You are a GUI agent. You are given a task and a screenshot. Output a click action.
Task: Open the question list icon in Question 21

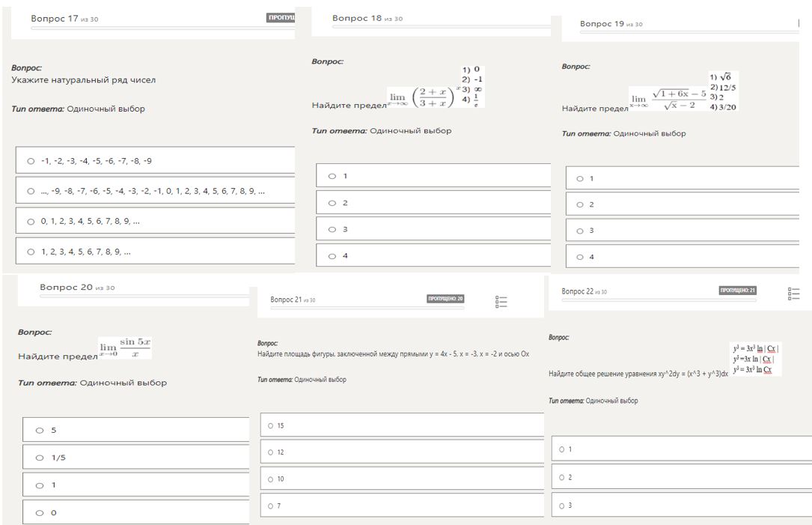tap(501, 302)
